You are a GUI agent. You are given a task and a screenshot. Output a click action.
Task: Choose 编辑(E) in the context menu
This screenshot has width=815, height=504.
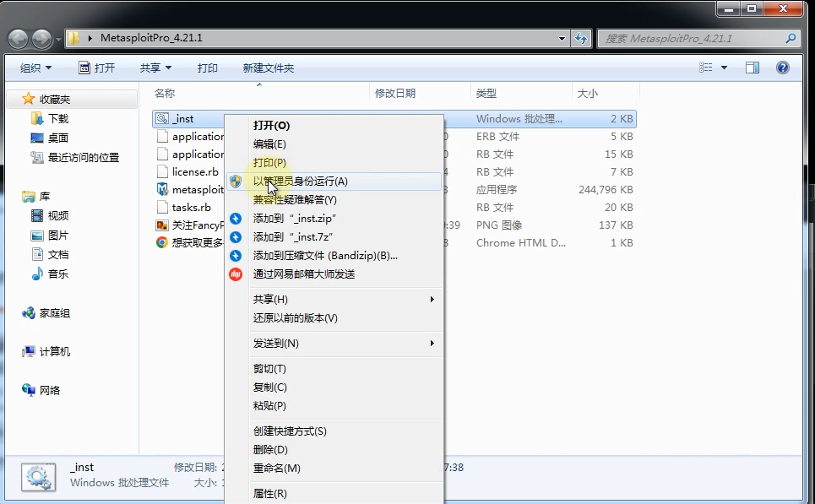click(334, 144)
